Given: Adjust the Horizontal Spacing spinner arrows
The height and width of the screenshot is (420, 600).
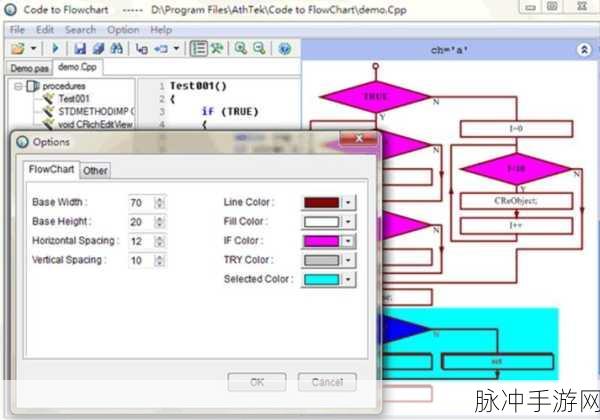Looking at the screenshot, I should click(x=160, y=241).
